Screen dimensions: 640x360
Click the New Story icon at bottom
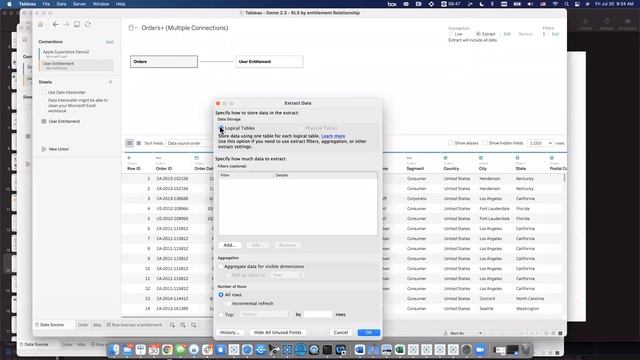click(193, 325)
